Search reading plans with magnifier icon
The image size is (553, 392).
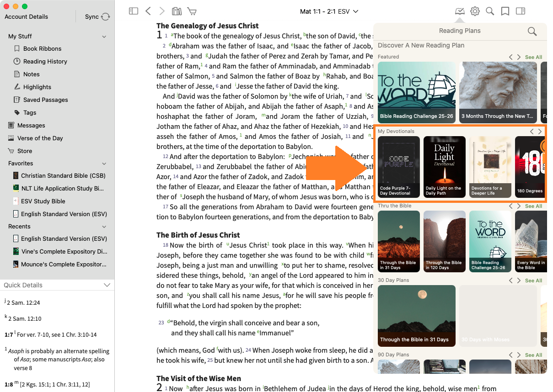click(532, 31)
